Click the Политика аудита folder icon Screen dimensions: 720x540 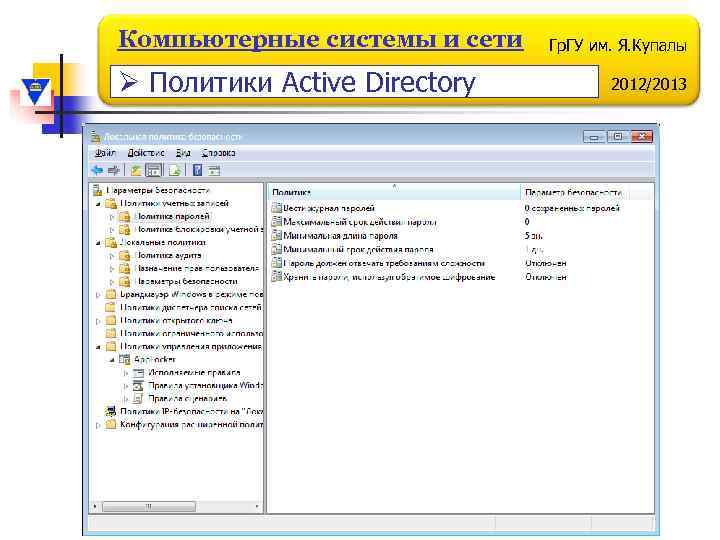coord(124,255)
